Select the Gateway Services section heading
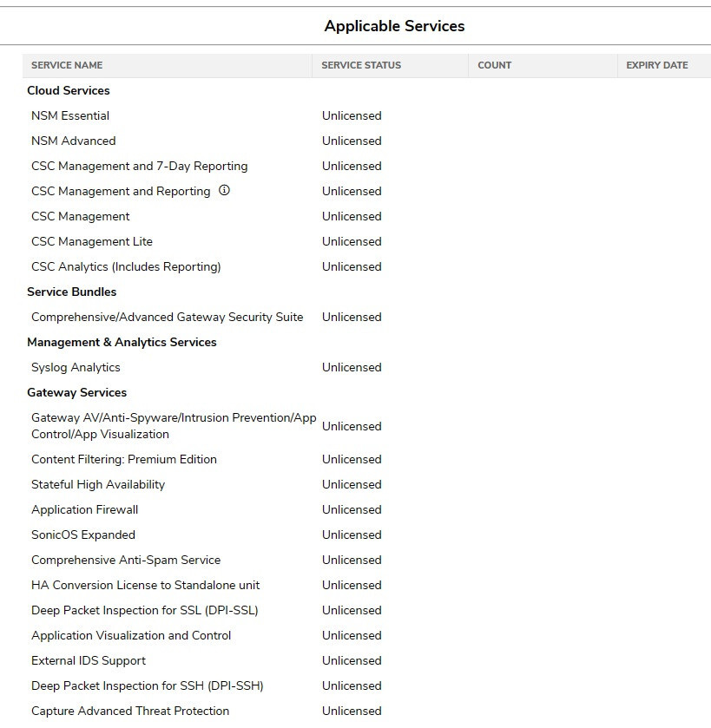Viewport: 711px width, 728px height. click(76, 393)
